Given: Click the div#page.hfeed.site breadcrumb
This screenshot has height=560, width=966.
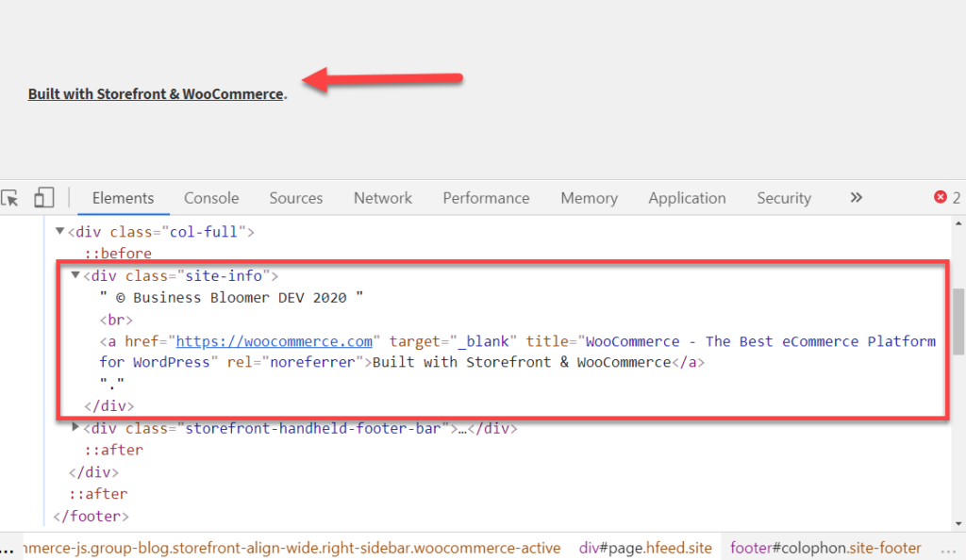Looking at the screenshot, I should pos(645,548).
